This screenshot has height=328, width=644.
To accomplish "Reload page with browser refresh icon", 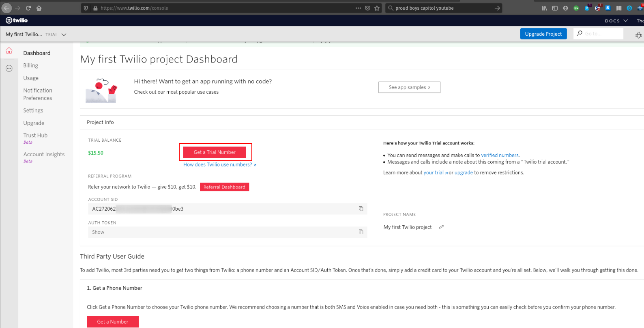I will click(x=28, y=8).
